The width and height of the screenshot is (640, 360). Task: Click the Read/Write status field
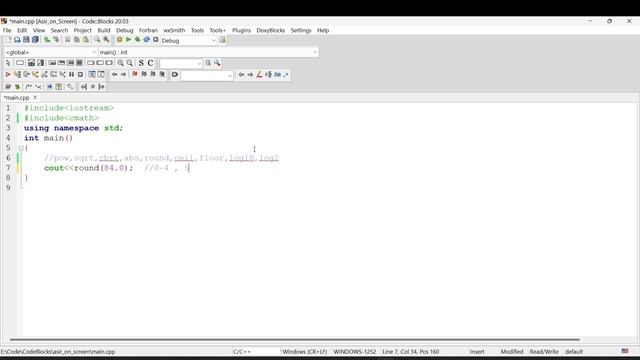tap(544, 351)
